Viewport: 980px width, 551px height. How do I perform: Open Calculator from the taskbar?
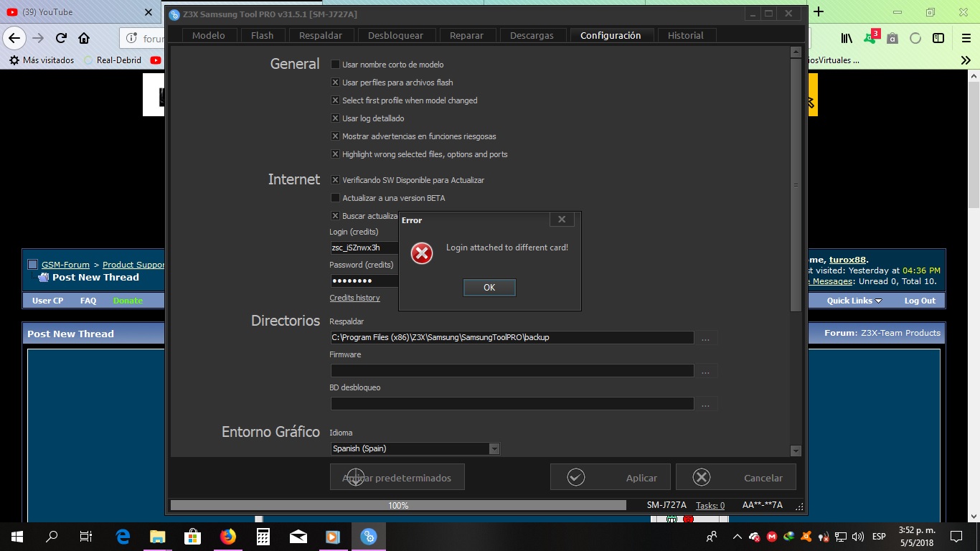263,536
